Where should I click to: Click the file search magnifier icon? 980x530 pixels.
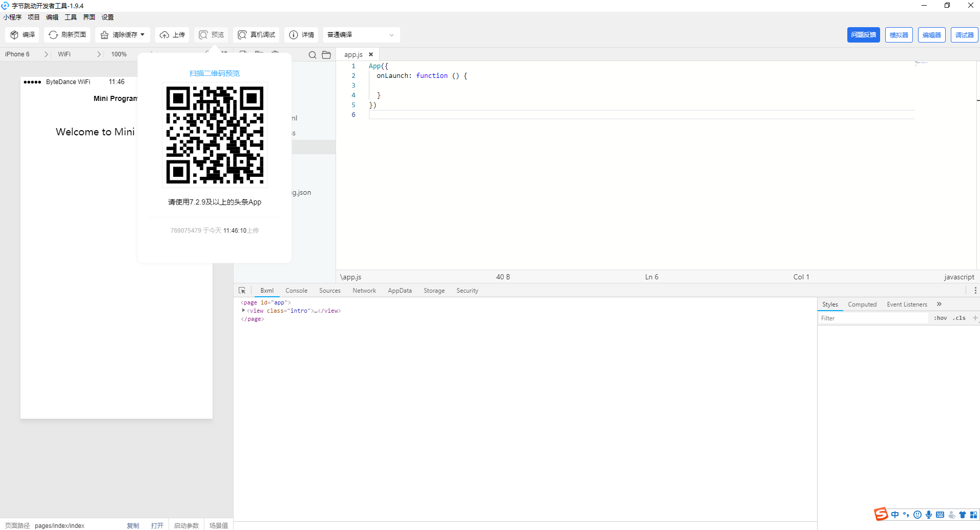coord(312,55)
